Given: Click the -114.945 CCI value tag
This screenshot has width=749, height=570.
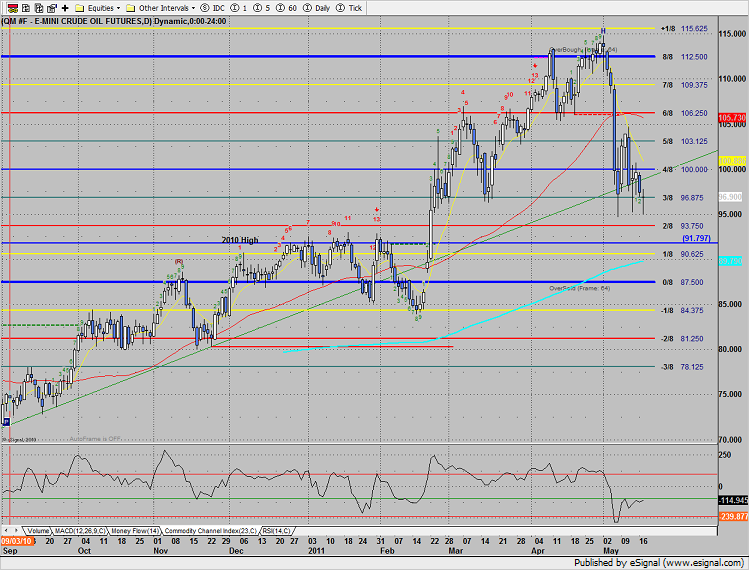Looking at the screenshot, I should (733, 500).
